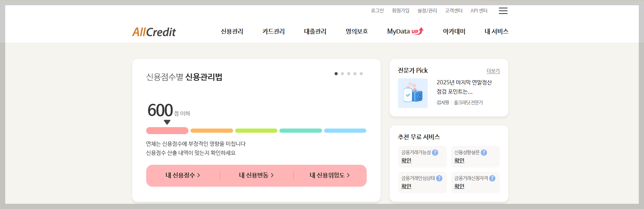Open the 설정/관리 link
644x209 pixels.
pos(427,11)
